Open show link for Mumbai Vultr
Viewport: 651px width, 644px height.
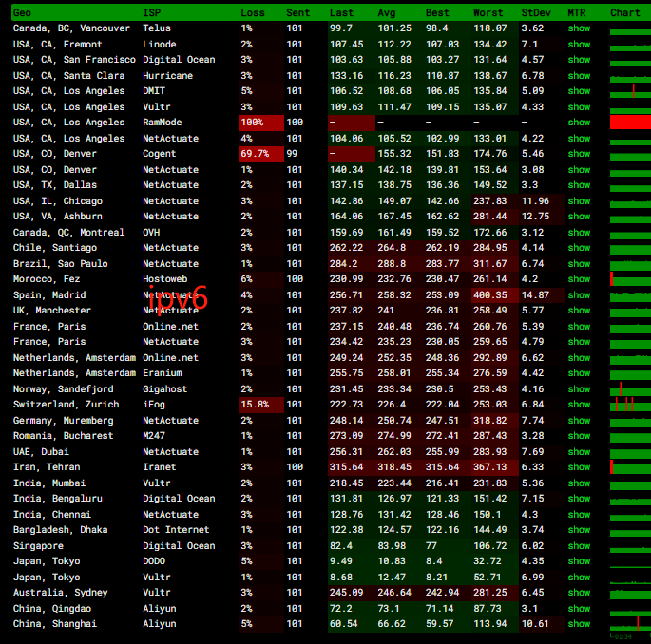[579, 483]
